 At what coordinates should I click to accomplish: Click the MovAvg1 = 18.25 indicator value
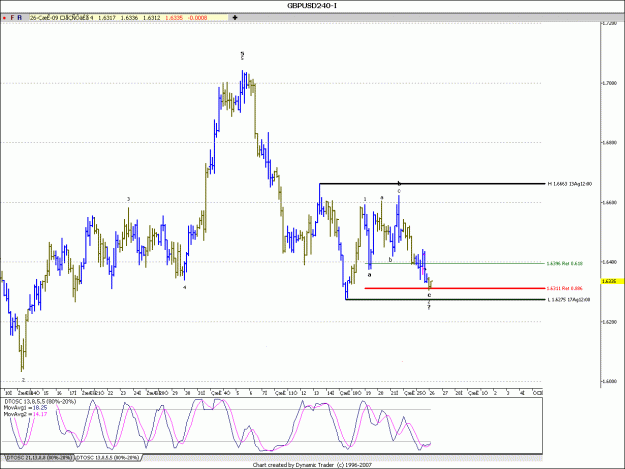click(26, 408)
